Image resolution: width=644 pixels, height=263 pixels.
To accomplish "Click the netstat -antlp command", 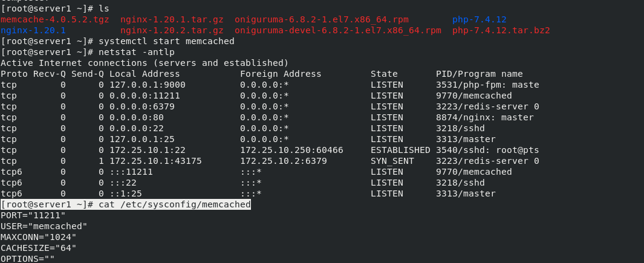I will 137,52.
